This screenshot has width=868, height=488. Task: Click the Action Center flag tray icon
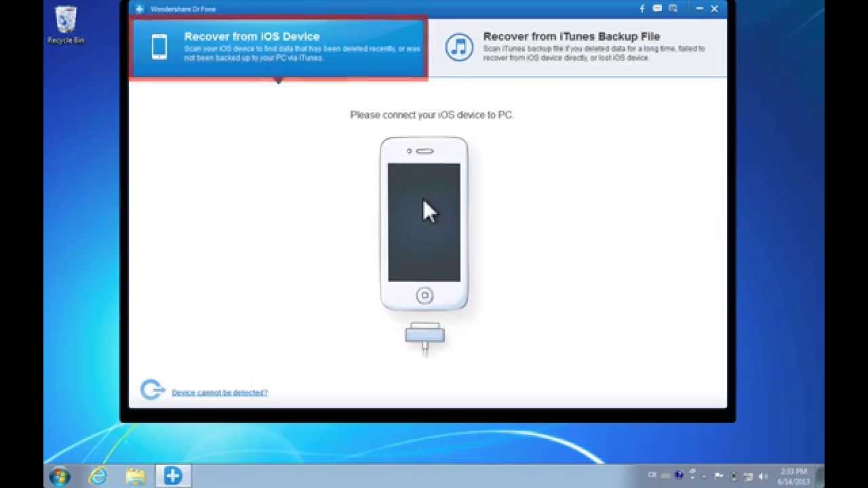point(719,476)
